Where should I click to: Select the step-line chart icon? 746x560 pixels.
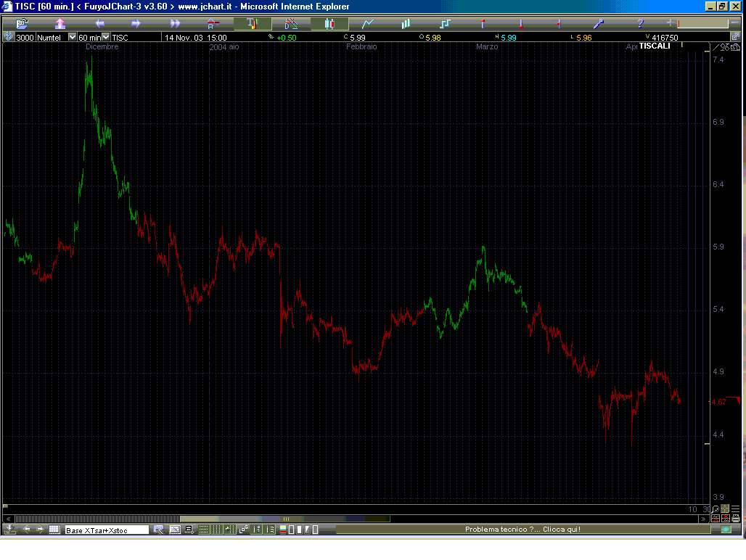pyautogui.click(x=445, y=24)
